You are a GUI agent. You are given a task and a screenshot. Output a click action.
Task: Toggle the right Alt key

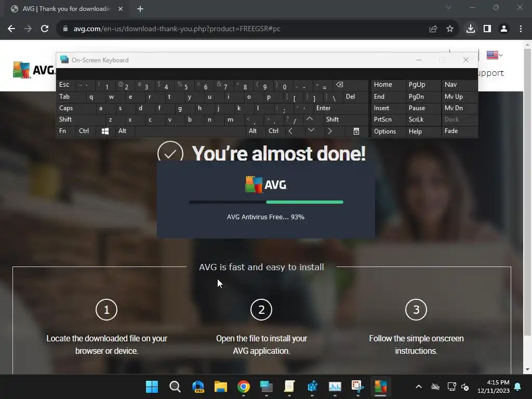click(x=255, y=131)
